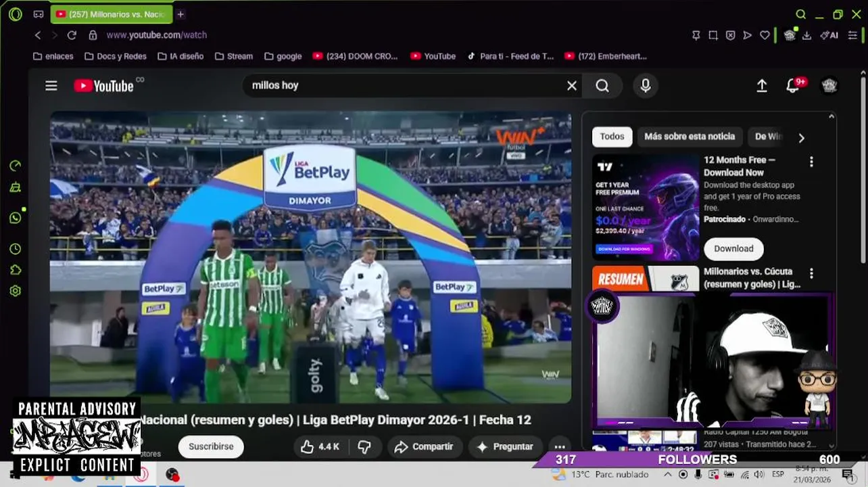
Task: Open GX Control speedometer in sidebar
Action: pos(16,166)
